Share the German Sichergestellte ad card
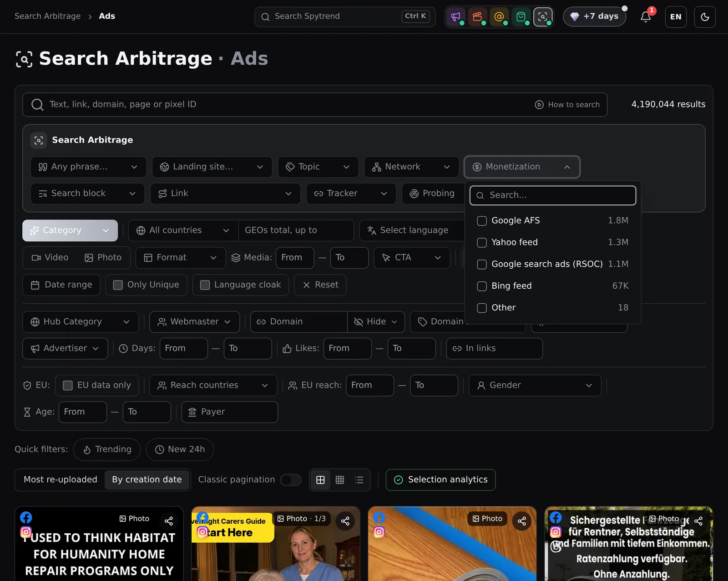728x581 pixels. (x=698, y=521)
